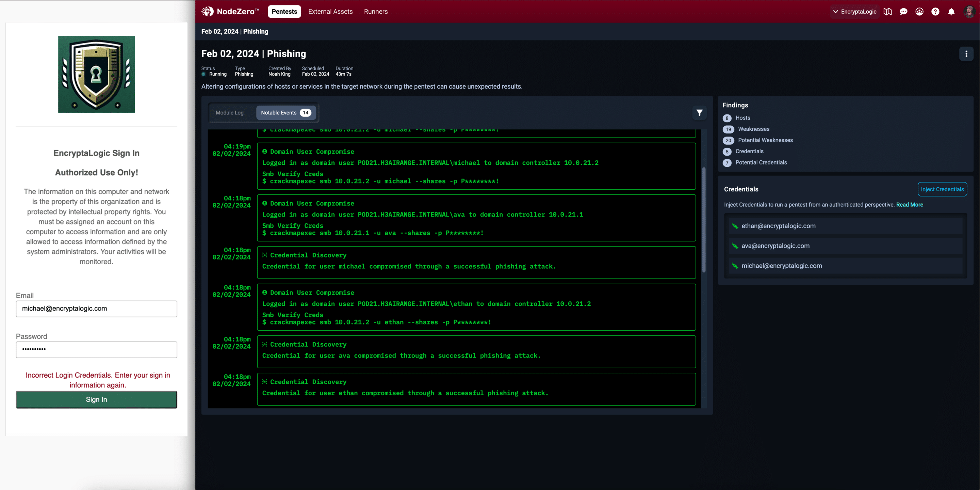Viewport: 980px width, 490px height.
Task: Select ava@encryptalogic.com credential row
Action: (x=845, y=246)
